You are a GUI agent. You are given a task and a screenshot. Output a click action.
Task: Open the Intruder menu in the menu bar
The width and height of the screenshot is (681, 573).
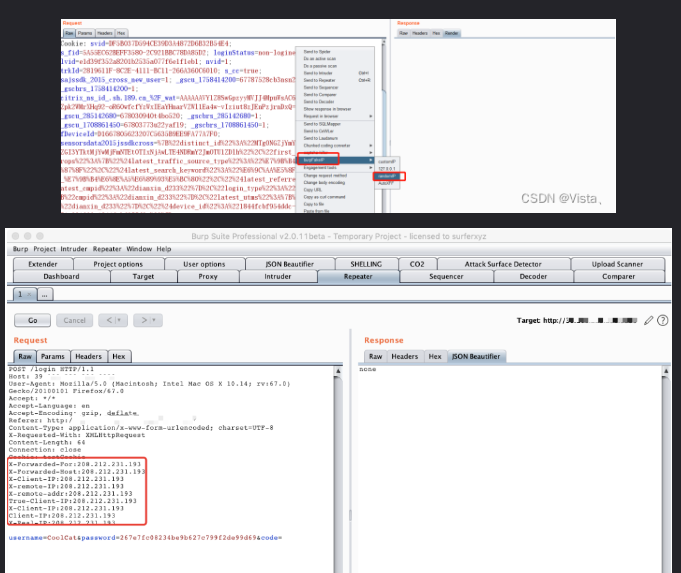(x=73, y=249)
